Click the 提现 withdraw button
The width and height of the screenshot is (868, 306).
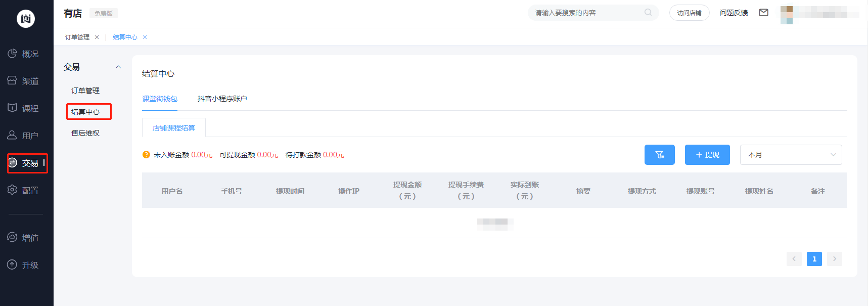tap(707, 155)
